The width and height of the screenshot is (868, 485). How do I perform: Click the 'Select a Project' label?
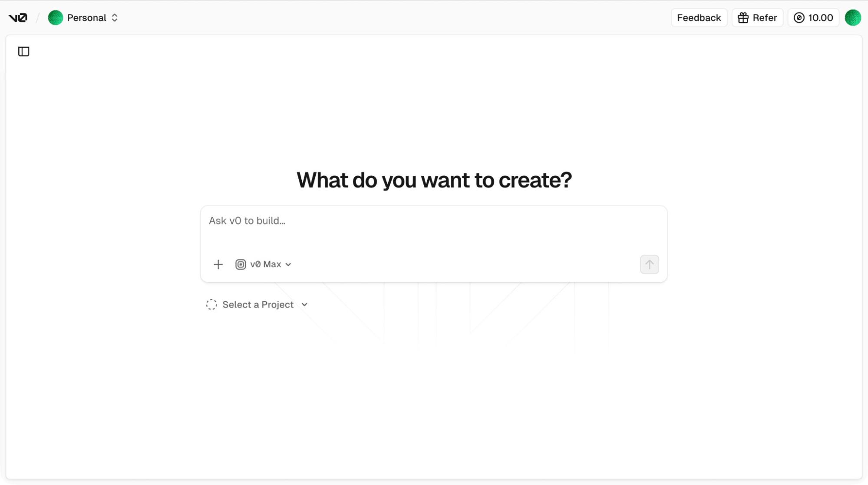pos(258,305)
